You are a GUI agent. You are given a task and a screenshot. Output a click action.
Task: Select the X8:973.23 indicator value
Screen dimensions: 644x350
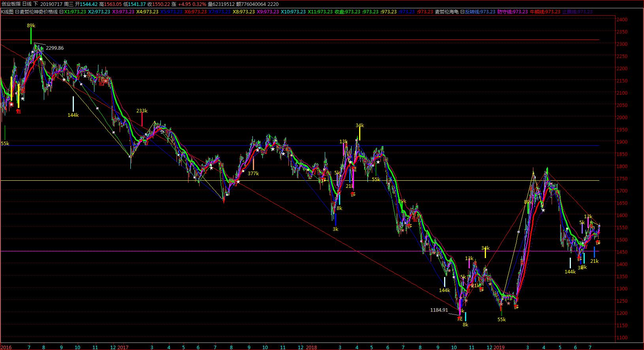click(x=244, y=12)
